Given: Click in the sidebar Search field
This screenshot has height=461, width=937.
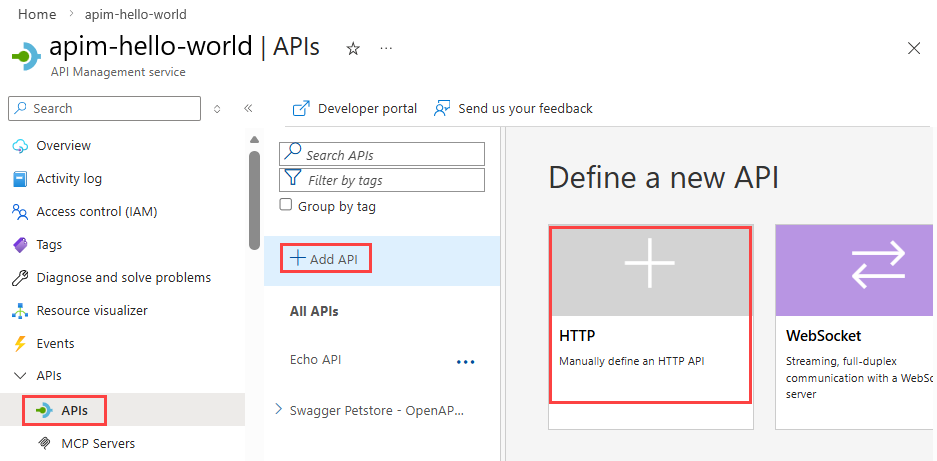Looking at the screenshot, I should [105, 109].
